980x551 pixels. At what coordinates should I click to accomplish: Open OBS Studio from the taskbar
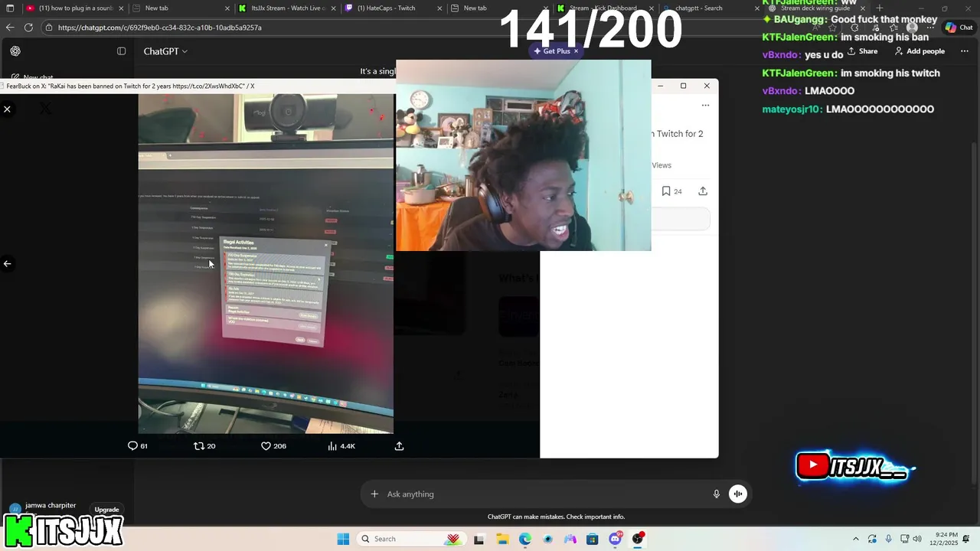(638, 539)
